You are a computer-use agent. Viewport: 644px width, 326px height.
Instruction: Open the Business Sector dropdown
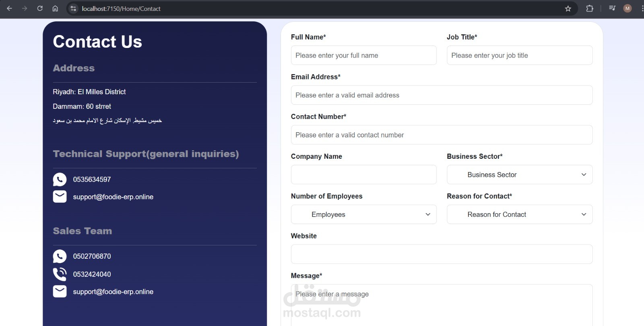pyautogui.click(x=520, y=174)
